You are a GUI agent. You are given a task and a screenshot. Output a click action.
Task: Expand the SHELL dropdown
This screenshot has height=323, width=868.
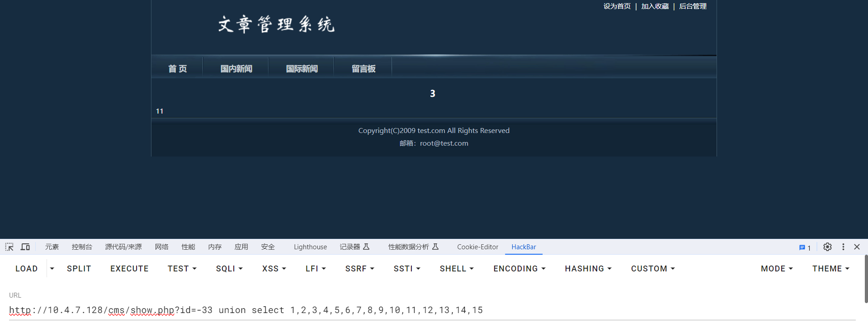click(x=457, y=269)
